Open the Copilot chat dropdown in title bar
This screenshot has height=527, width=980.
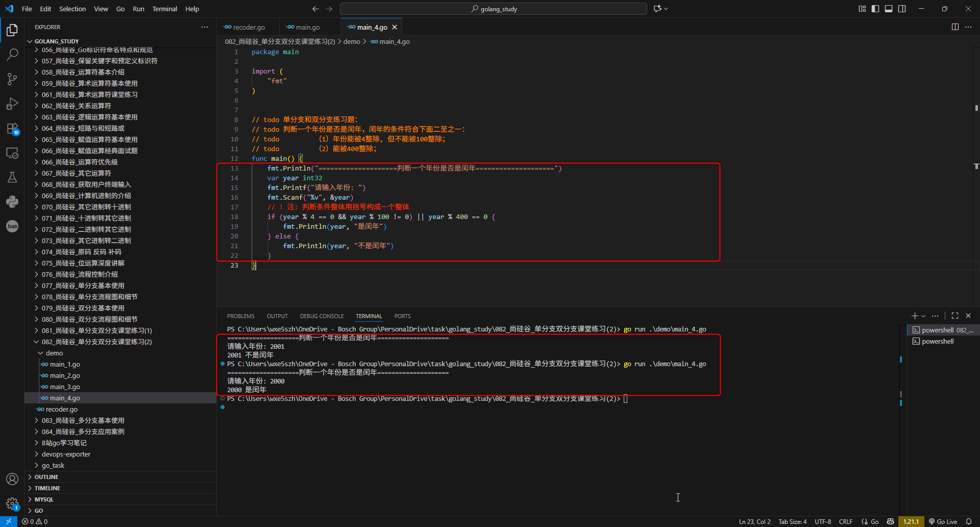click(660, 9)
